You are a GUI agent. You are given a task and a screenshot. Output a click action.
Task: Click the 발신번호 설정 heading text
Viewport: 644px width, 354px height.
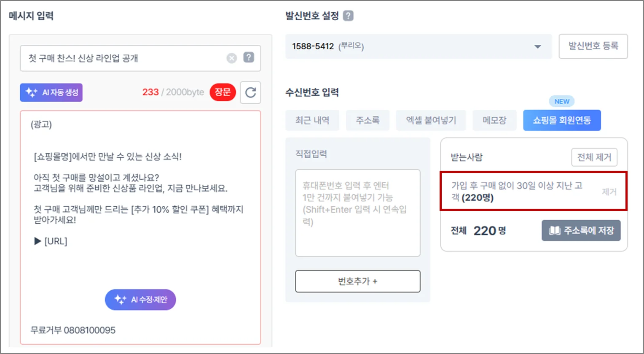pyautogui.click(x=312, y=16)
